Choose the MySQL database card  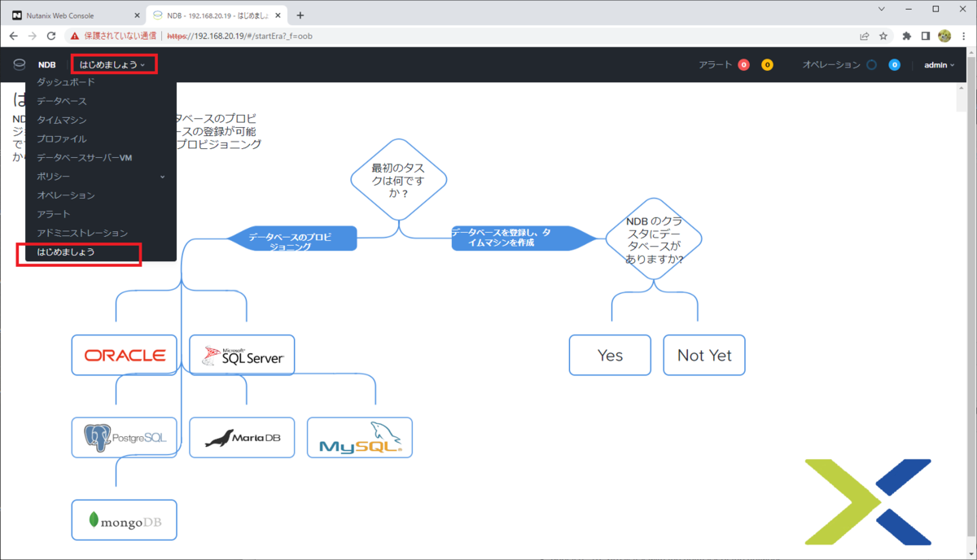[360, 437]
